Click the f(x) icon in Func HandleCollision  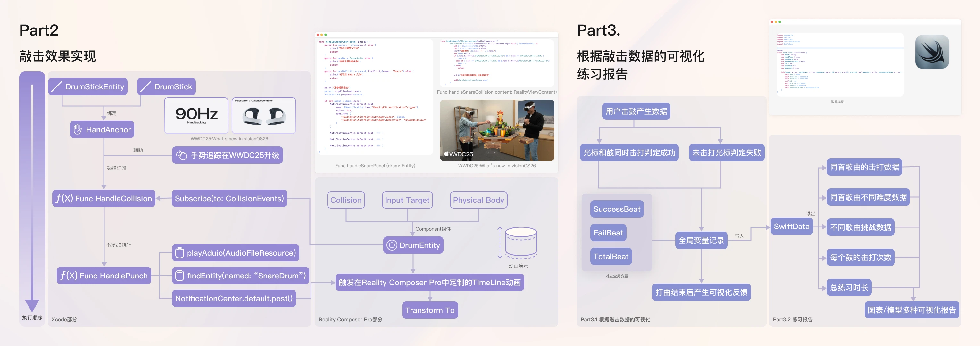64,198
